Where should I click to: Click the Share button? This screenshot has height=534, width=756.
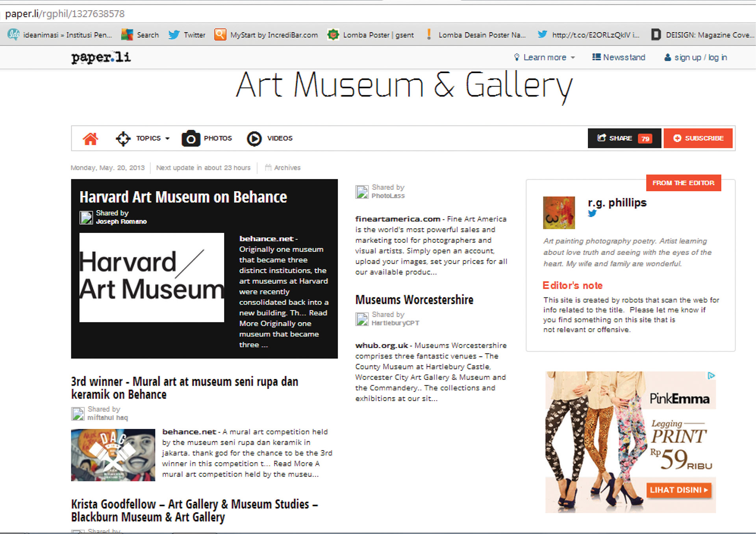(624, 138)
